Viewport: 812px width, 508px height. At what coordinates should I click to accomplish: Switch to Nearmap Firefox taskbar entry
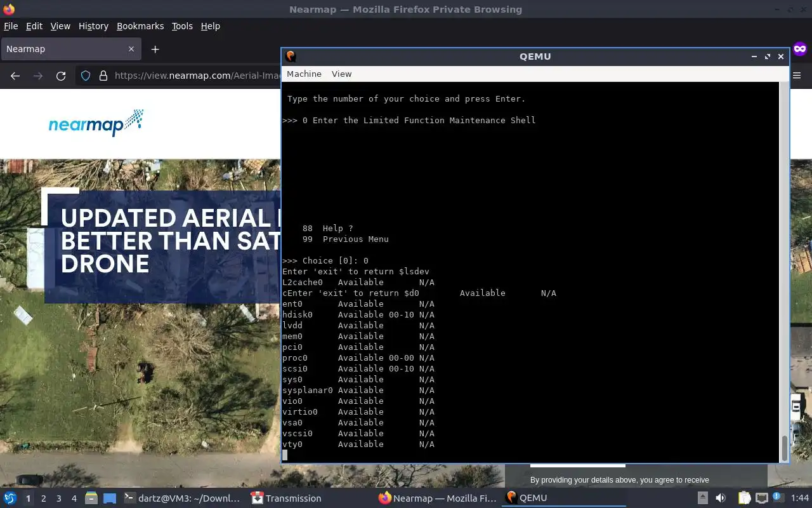point(438,498)
